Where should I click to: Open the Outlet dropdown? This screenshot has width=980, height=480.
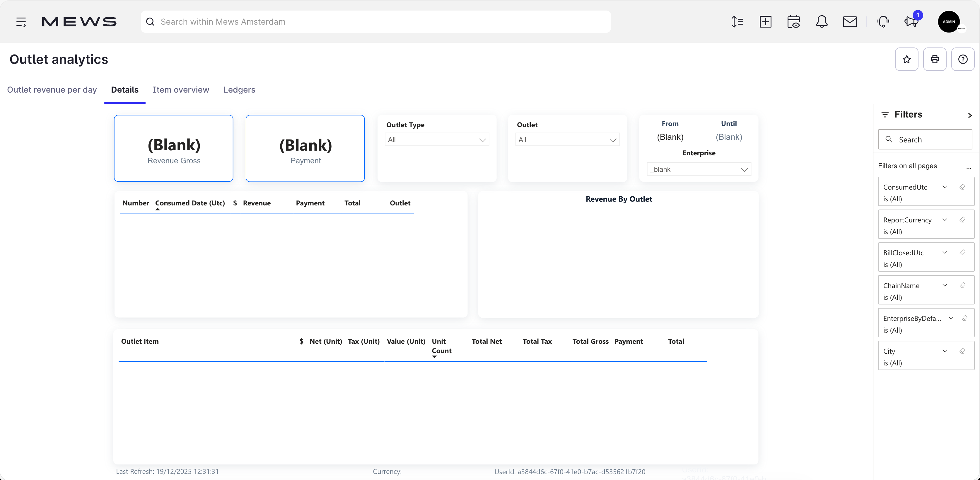567,140
